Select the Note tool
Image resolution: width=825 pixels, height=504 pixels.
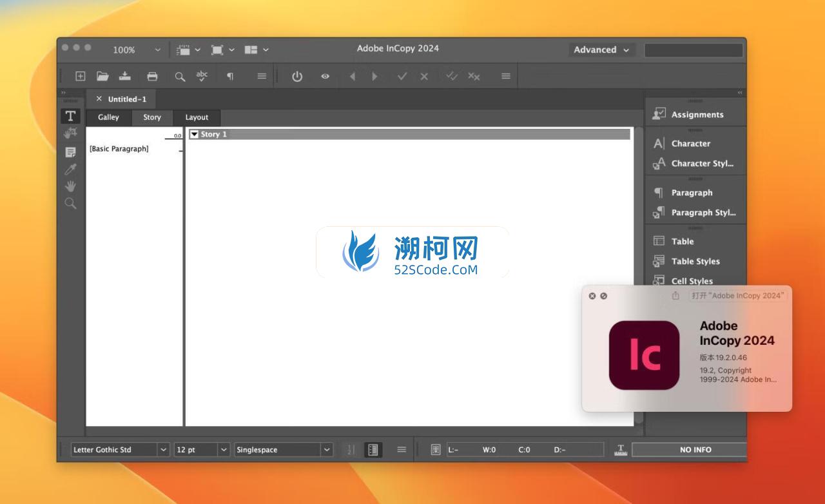point(70,153)
